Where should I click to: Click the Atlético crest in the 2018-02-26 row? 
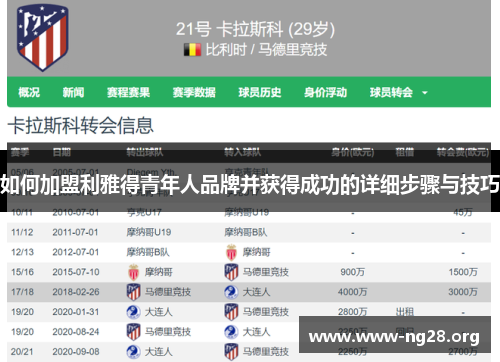(x=133, y=292)
